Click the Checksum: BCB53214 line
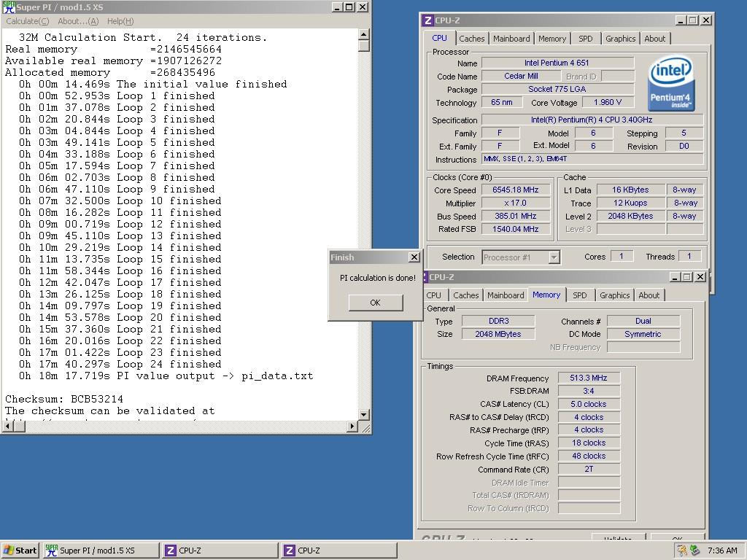747x560 pixels. pyautogui.click(x=64, y=399)
